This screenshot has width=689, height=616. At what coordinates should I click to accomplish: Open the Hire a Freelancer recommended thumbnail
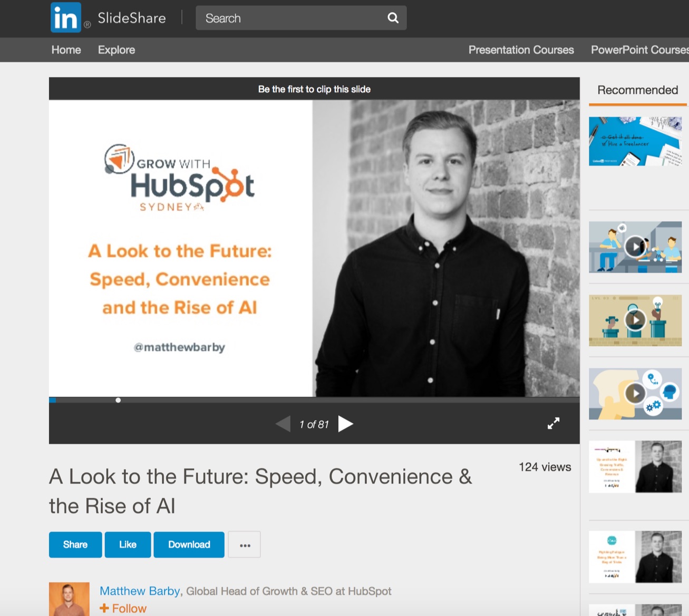click(x=635, y=141)
